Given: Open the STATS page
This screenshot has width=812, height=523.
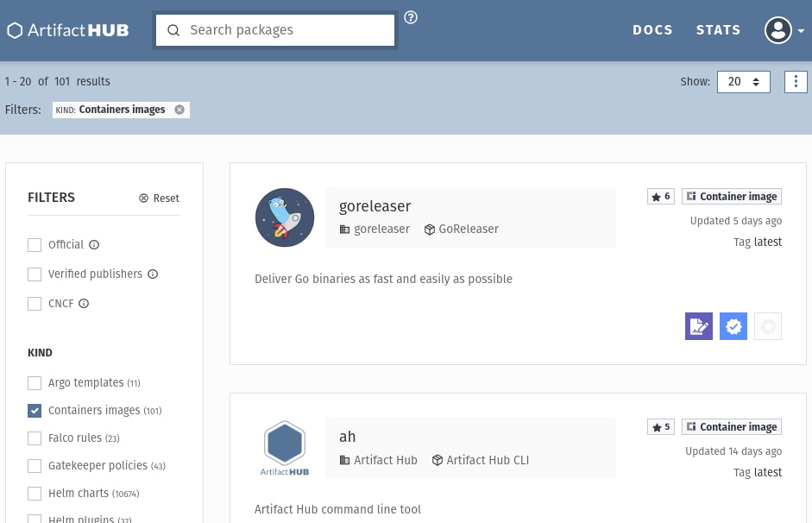Looking at the screenshot, I should (718, 30).
